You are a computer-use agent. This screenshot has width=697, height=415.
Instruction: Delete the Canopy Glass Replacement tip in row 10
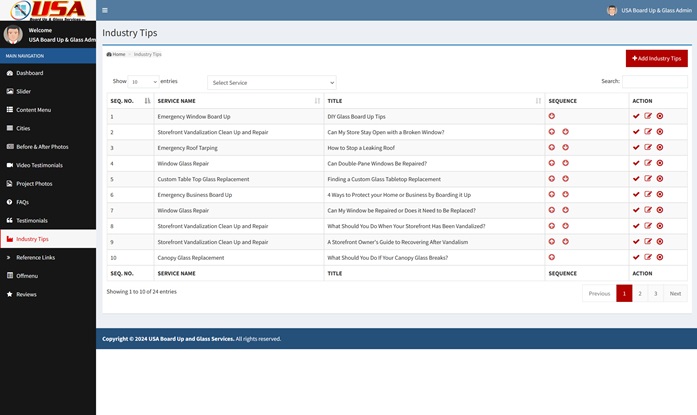[x=660, y=257]
